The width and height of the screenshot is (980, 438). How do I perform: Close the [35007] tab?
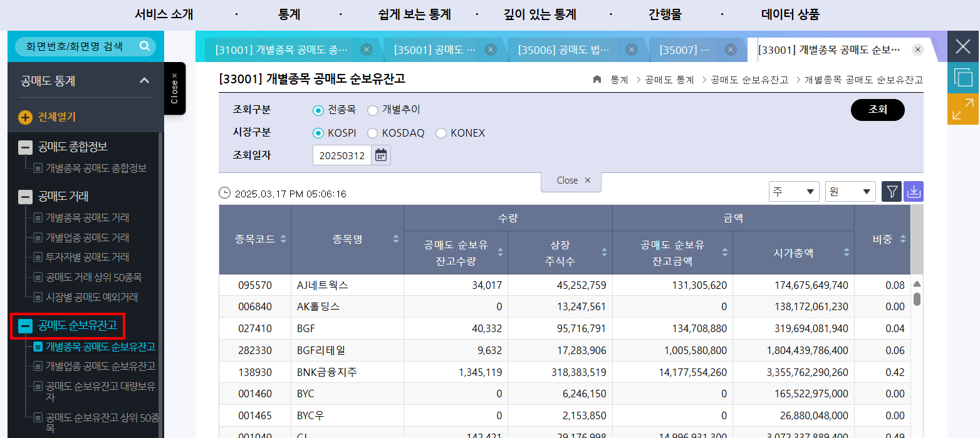point(730,50)
